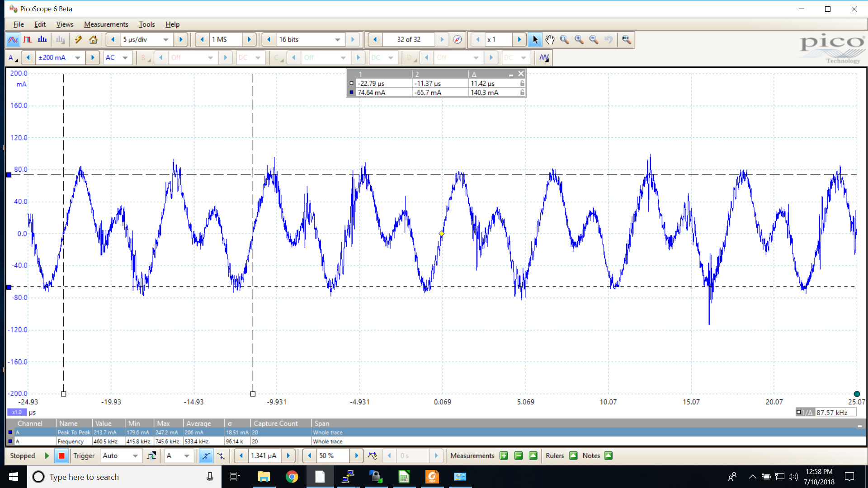Image resolution: width=868 pixels, height=488 pixels.
Task: Toggle lock on signal ruler row
Action: coord(522,93)
